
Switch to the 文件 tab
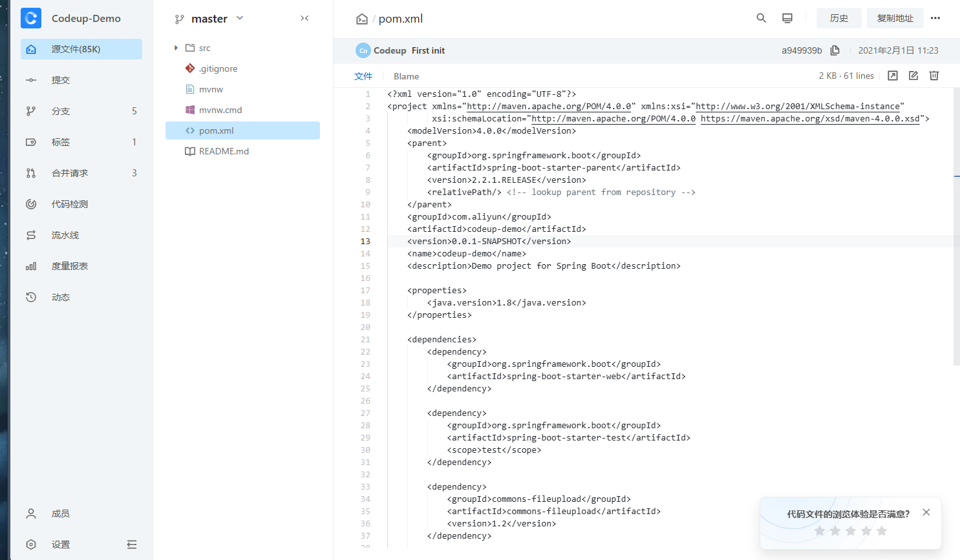coord(363,76)
